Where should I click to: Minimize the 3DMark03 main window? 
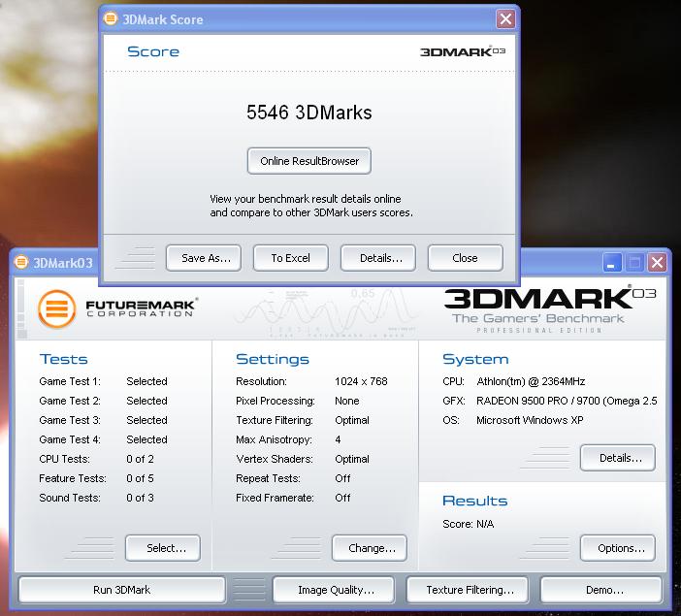tap(611, 262)
